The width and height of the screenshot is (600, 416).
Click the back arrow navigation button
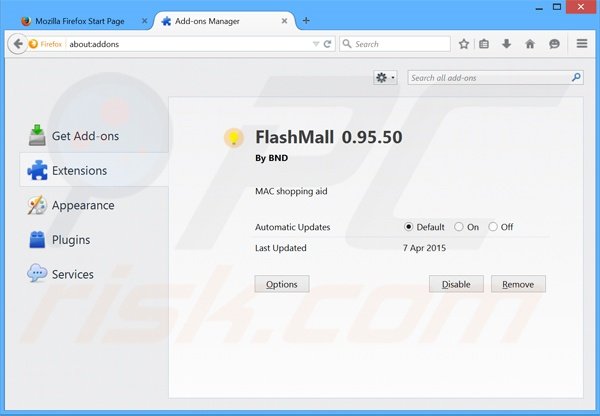tap(18, 44)
